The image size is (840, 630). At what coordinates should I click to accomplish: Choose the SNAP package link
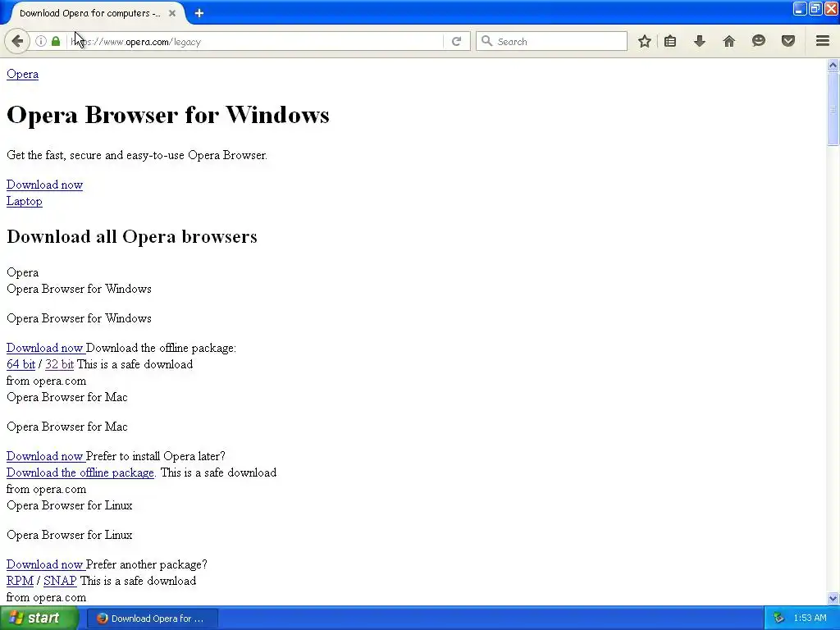tap(60, 581)
